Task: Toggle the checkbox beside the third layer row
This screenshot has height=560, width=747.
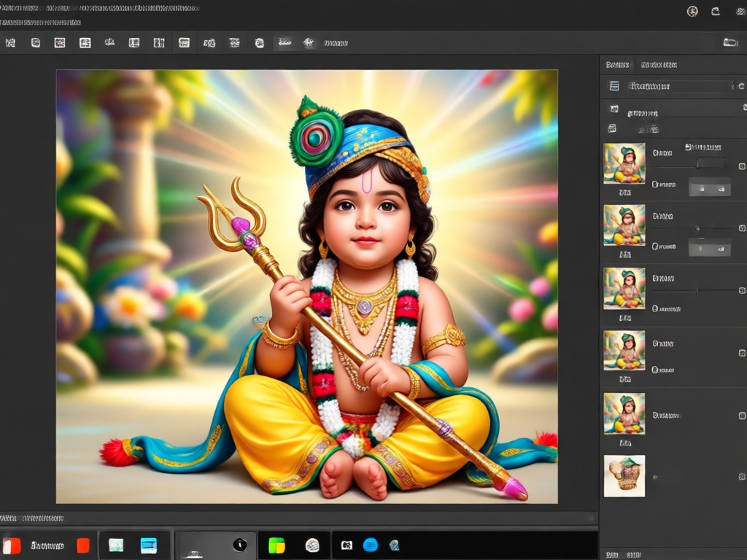Action: coord(742,290)
